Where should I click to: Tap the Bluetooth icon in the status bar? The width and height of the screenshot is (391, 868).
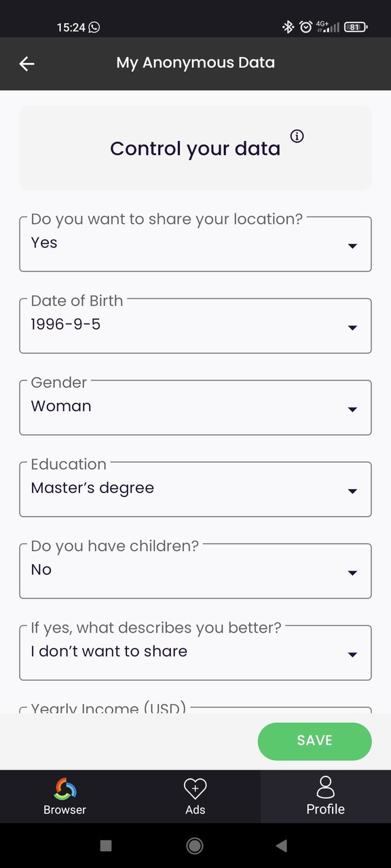tap(288, 27)
